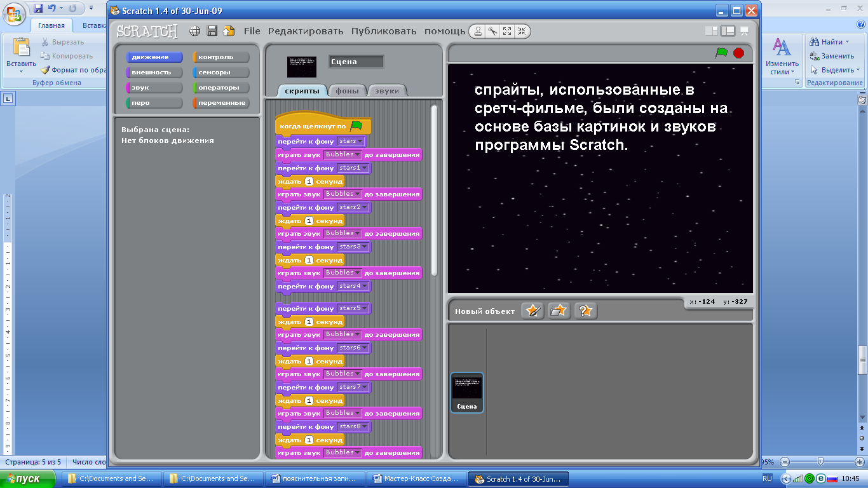
Task: Save the Scratch project via floppy icon
Action: pos(212,31)
